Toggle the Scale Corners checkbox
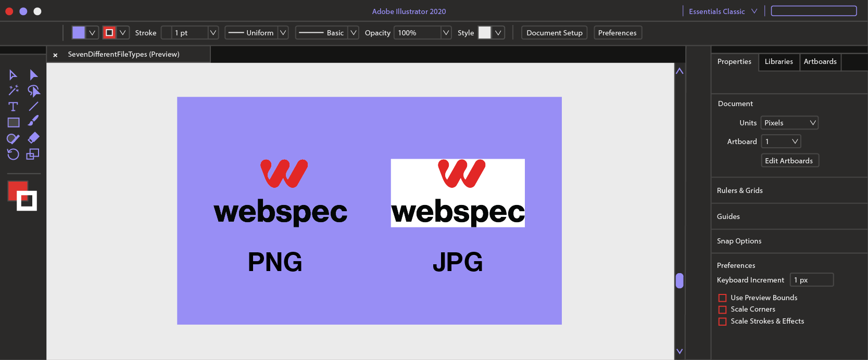Viewport: 868px width, 360px height. pos(722,310)
